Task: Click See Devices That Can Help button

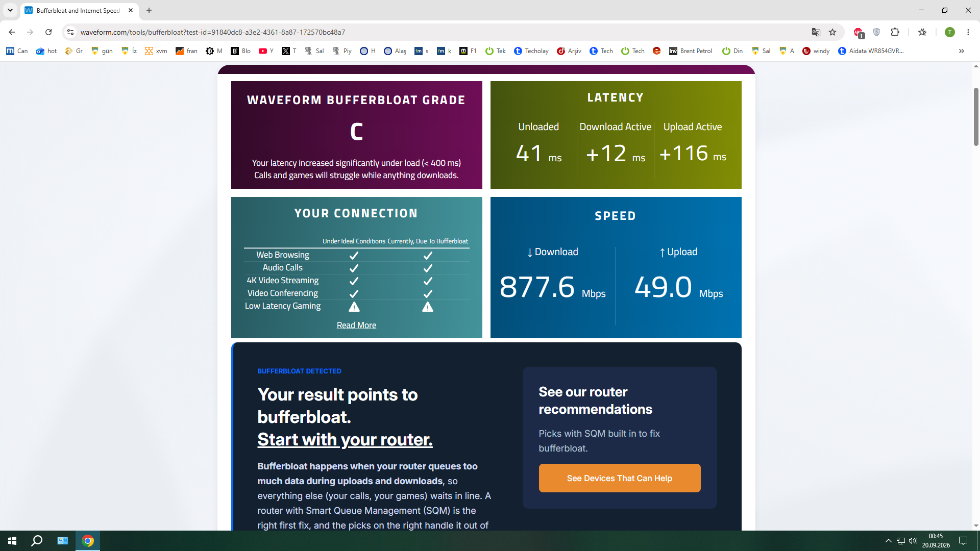Action: click(x=620, y=478)
